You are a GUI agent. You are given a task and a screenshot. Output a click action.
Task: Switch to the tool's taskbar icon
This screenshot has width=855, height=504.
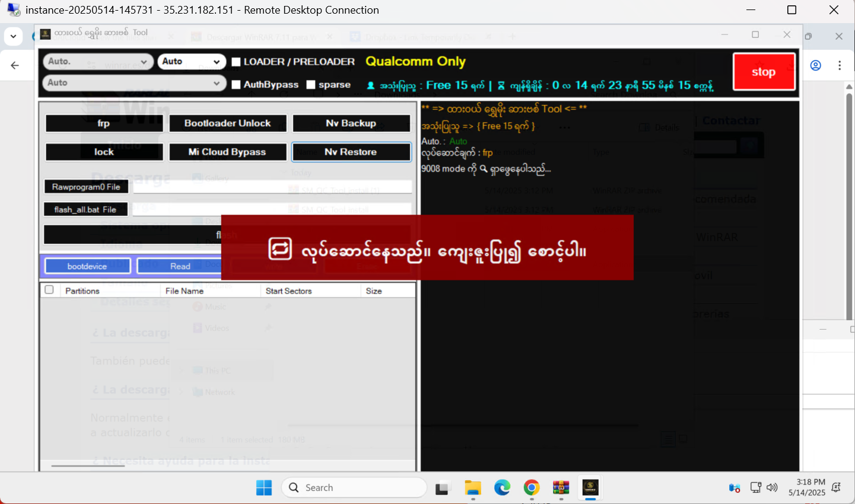(x=590, y=487)
